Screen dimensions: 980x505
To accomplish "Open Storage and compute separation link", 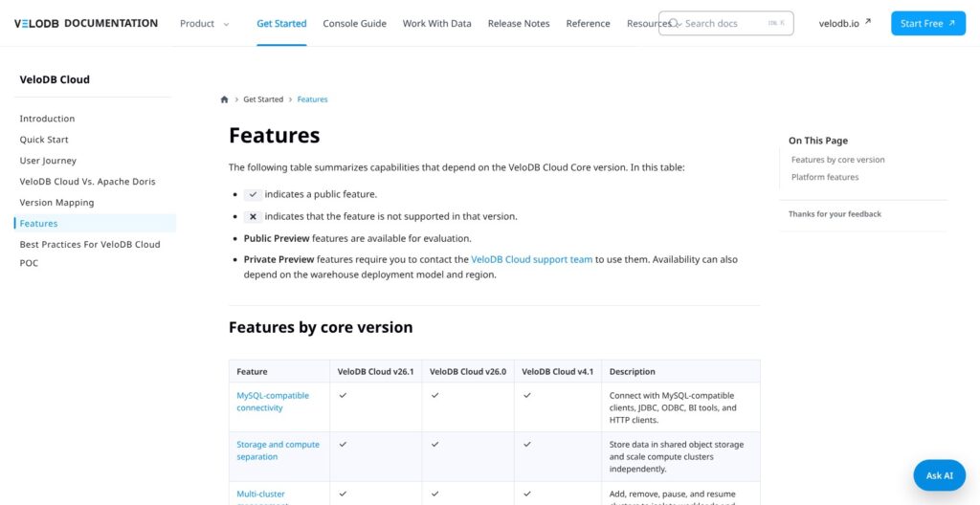I will 278,450.
